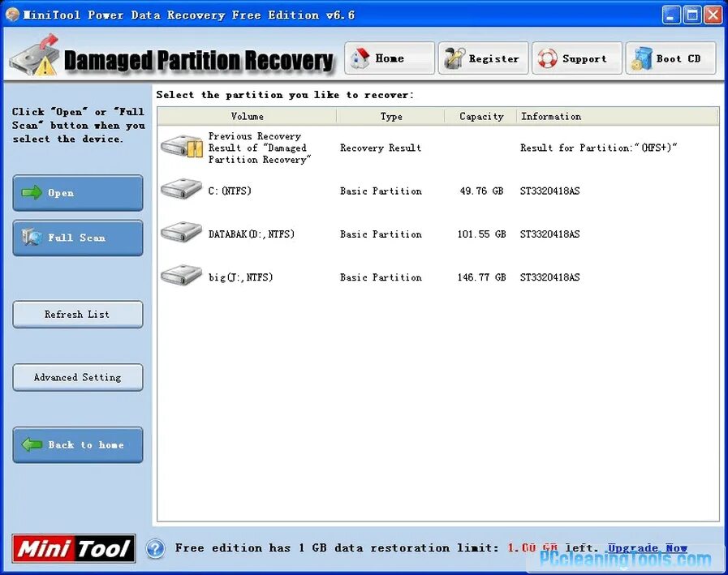The height and width of the screenshot is (575, 728).
Task: Select the big(J:) drive icon
Action: tap(181, 276)
